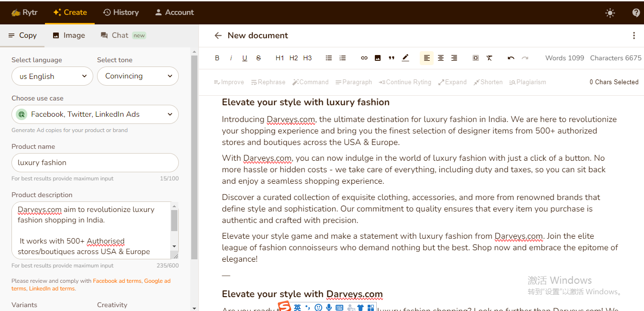Align text to the right
This screenshot has width=644, height=311.
[x=454, y=58]
